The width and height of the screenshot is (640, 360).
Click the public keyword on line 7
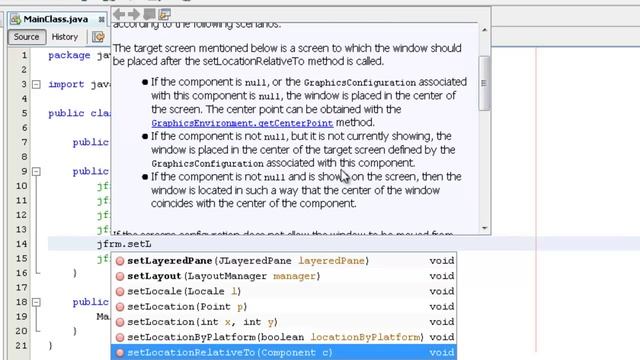coord(91,142)
